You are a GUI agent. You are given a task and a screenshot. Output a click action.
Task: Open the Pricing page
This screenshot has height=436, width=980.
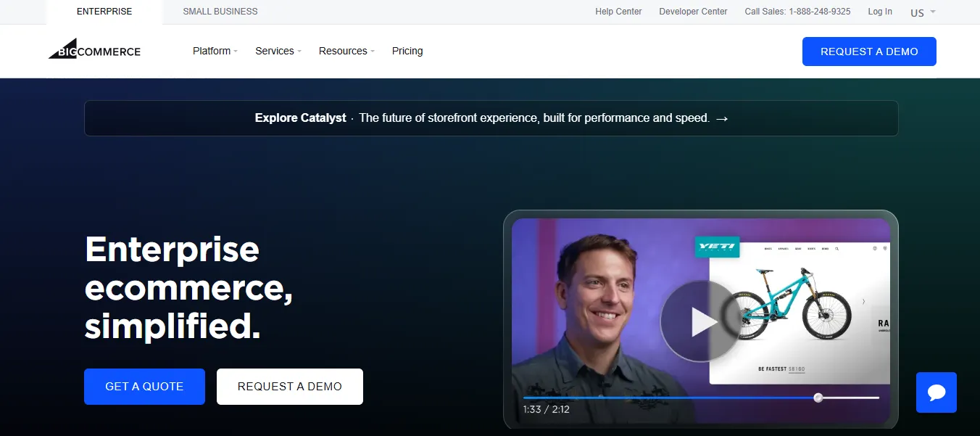(x=407, y=51)
